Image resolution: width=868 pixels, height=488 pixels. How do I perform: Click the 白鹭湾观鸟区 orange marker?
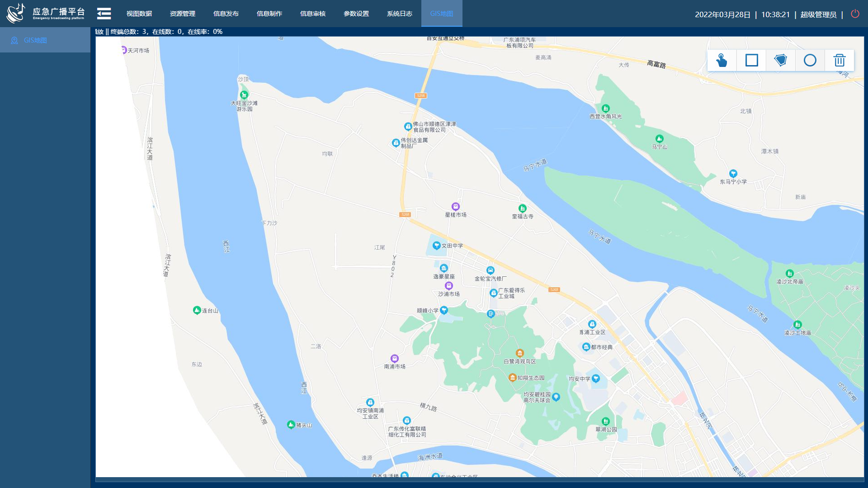[x=520, y=353]
